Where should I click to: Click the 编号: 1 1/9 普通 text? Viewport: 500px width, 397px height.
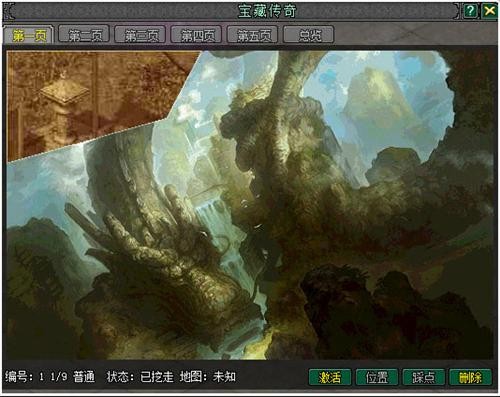[50, 377]
